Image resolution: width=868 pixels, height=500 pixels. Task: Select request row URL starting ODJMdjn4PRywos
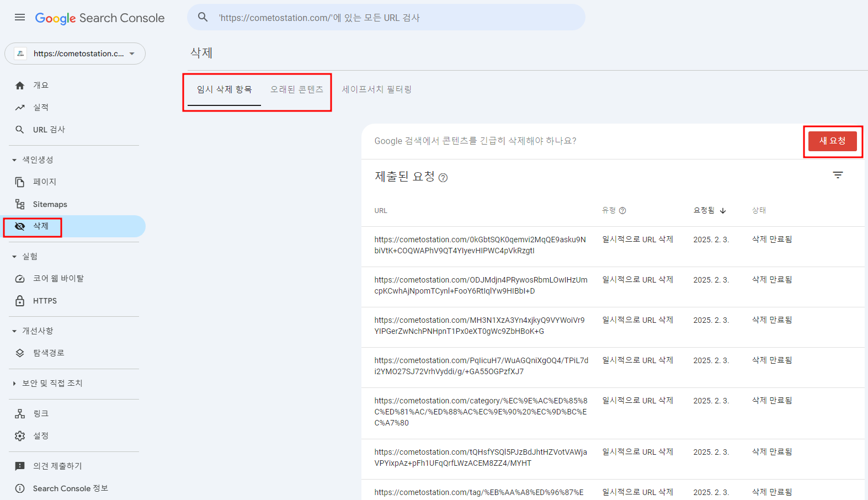pos(613,287)
